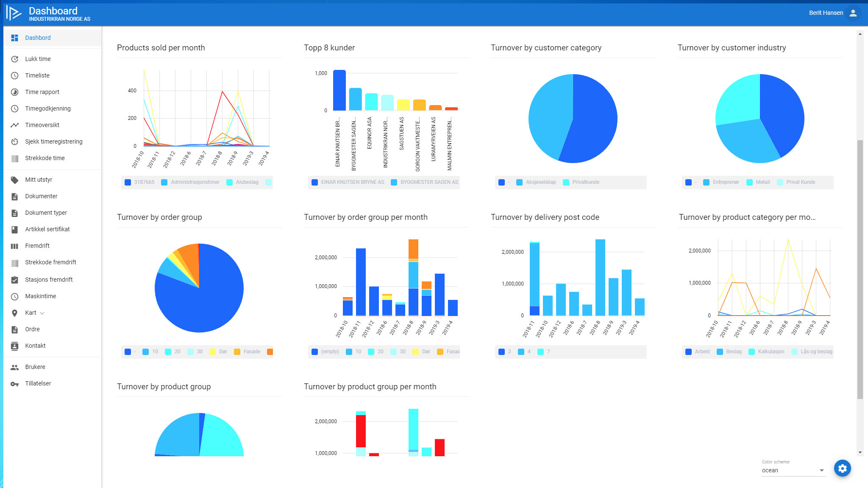The height and width of the screenshot is (488, 868).
Task: Click the Kalkulasjon legend color swatch
Action: coord(752,352)
